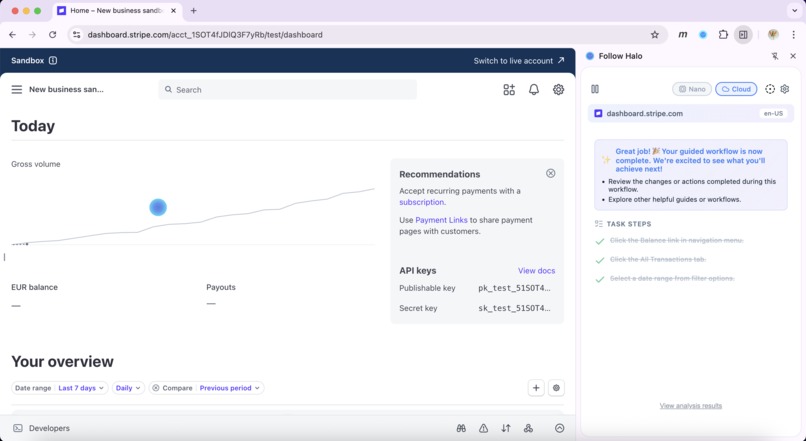Open the New business sandbox account switcher

tap(66, 89)
